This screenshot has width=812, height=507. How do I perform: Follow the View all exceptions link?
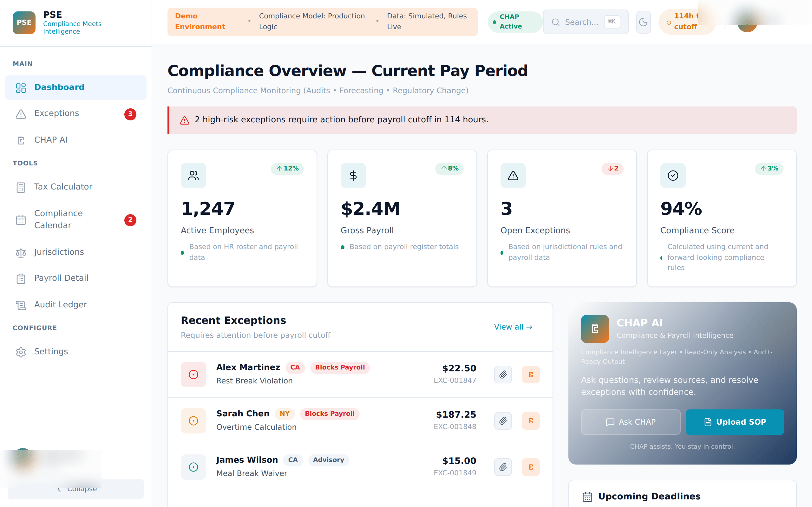(x=513, y=327)
